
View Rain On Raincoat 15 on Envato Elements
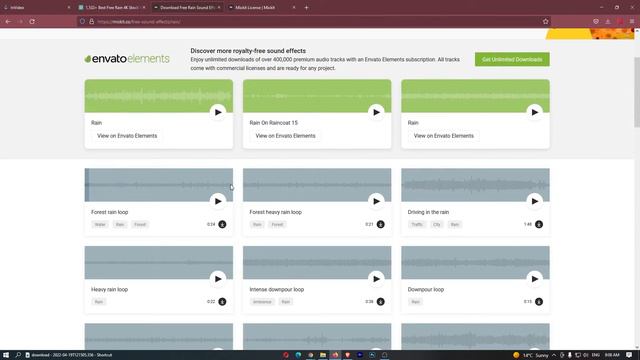[x=285, y=136]
